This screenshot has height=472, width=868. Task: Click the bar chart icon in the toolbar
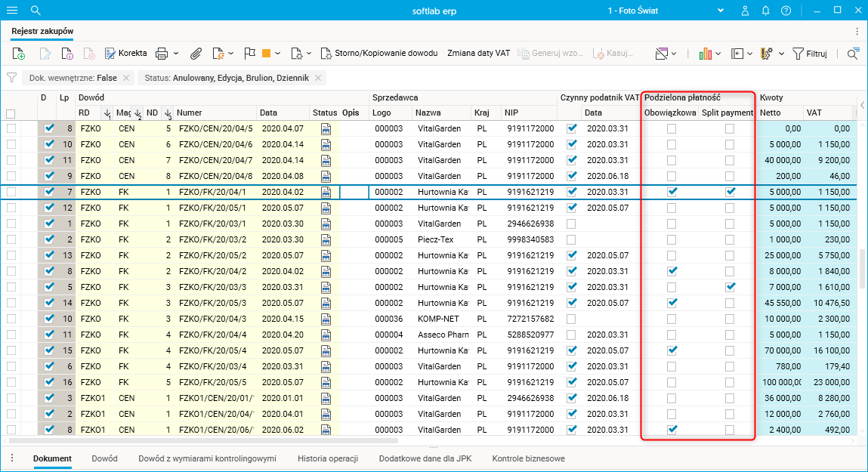point(706,54)
